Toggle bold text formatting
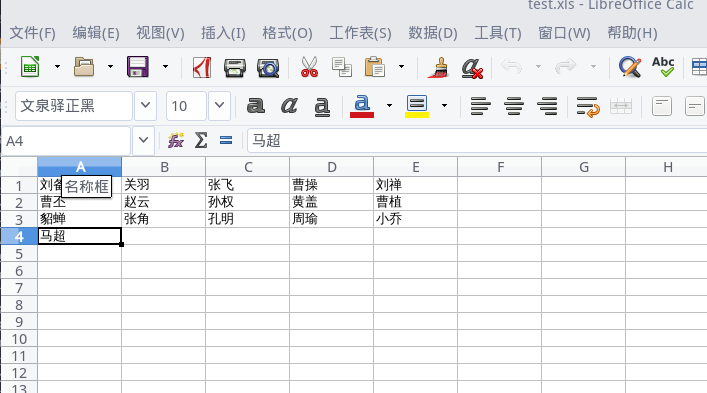The width and height of the screenshot is (707, 393). point(256,106)
